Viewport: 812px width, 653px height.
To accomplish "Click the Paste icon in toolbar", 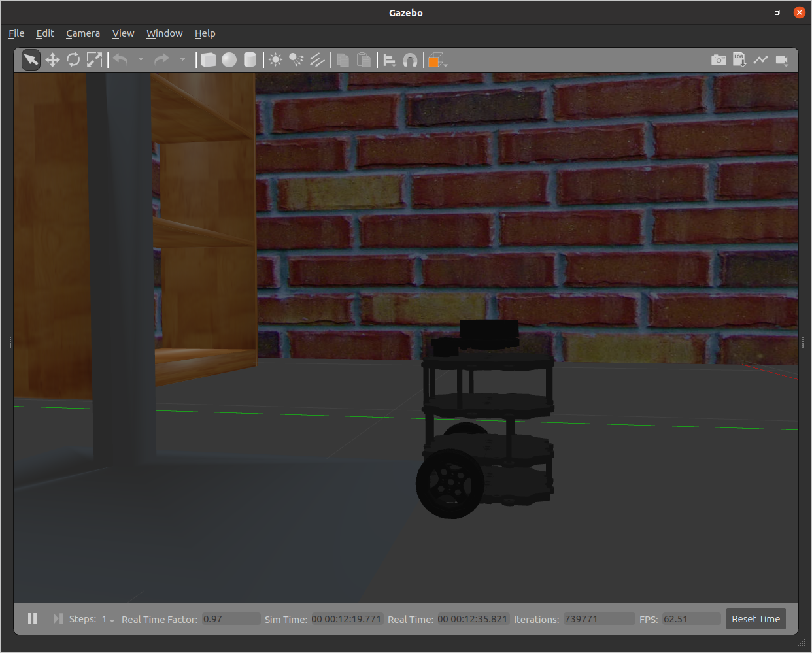I will [x=364, y=60].
